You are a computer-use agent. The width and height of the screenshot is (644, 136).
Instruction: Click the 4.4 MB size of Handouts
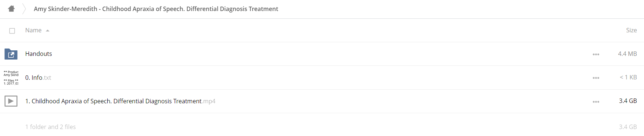627,54
